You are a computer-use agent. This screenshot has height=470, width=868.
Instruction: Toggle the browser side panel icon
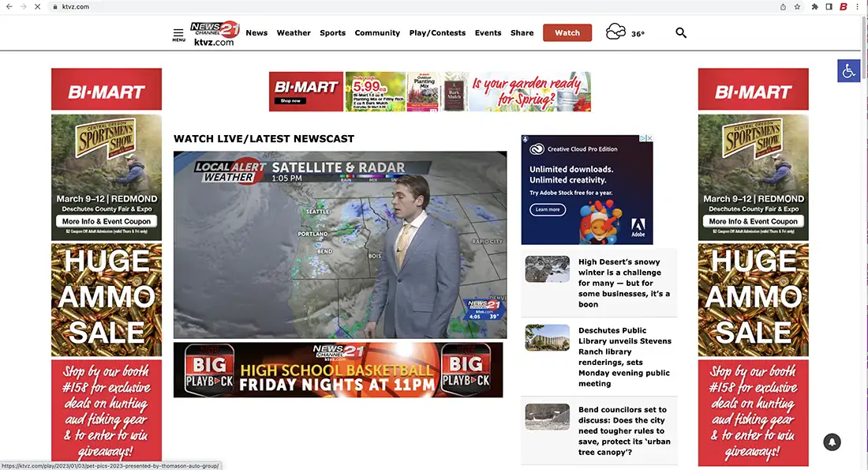[829, 6]
